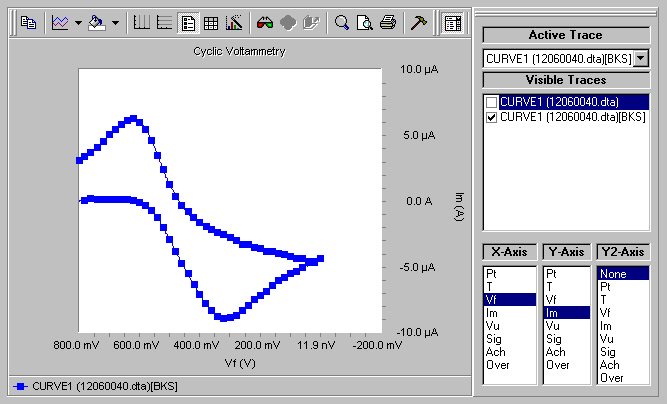Select Vu in the X-Axis list
This screenshot has width=667, height=404.
pyautogui.click(x=510, y=326)
